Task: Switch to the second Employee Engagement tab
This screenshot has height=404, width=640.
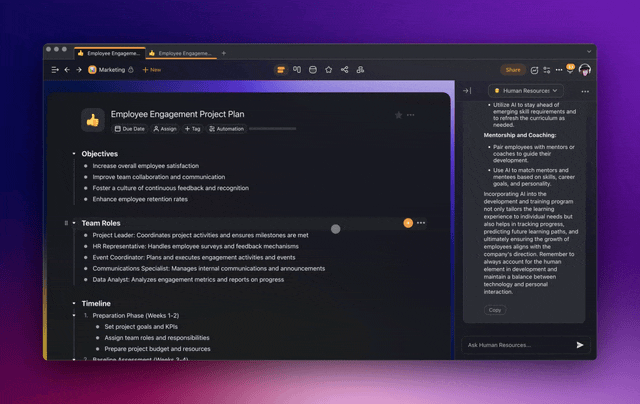Action: point(181,52)
